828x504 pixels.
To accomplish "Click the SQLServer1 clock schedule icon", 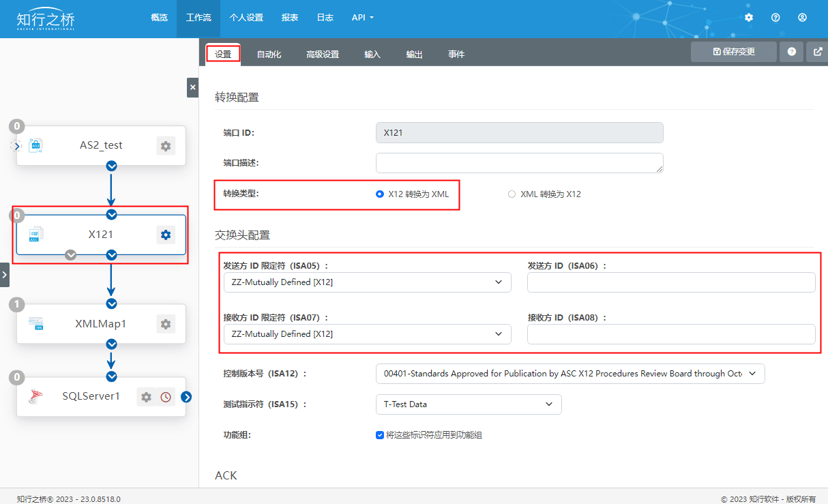I will (x=166, y=397).
